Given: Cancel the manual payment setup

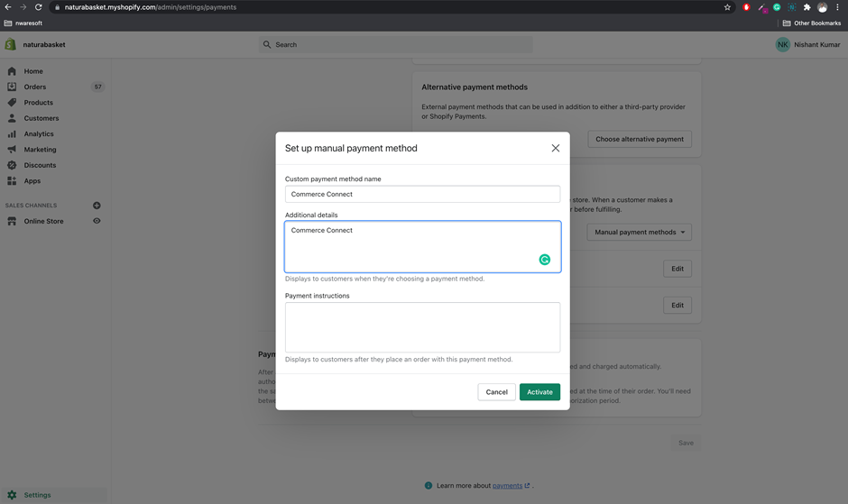Looking at the screenshot, I should pos(496,391).
